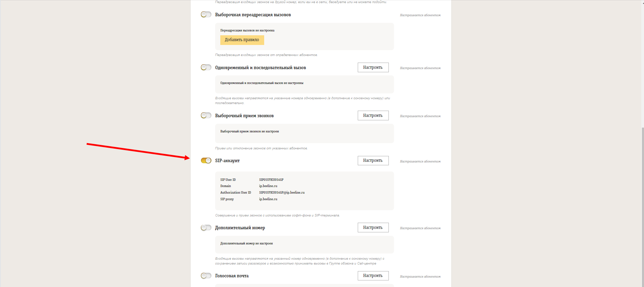The image size is (644, 287).
Task: Toggle the Выборочная переадресация вызовов switch
Action: pos(206,15)
